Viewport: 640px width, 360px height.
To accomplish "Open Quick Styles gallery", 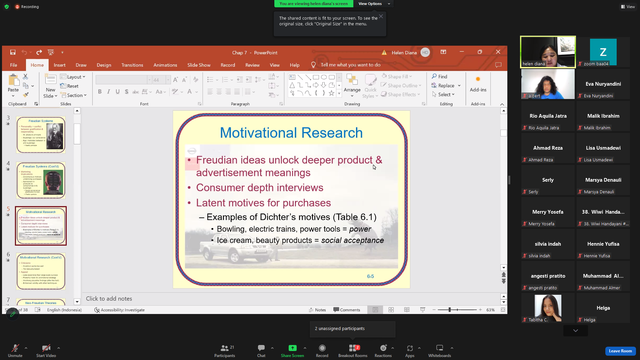I will point(370,86).
